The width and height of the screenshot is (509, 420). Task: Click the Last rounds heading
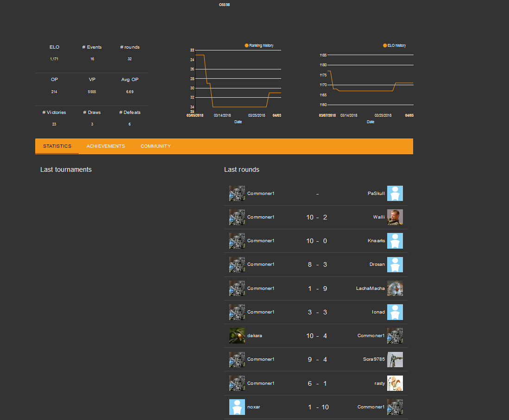(x=242, y=169)
